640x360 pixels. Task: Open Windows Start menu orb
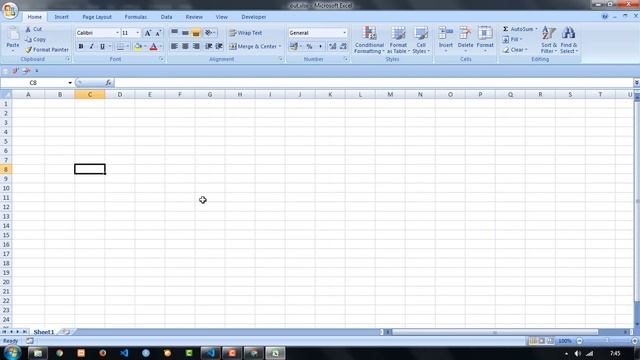[x=11, y=353]
